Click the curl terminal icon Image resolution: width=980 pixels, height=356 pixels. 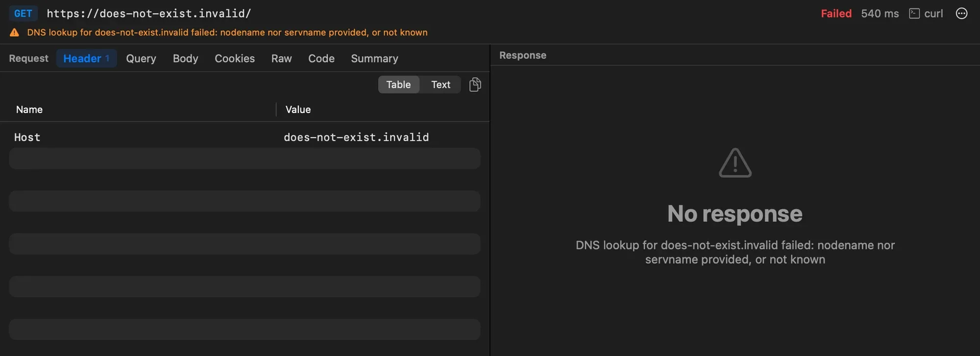(914, 14)
